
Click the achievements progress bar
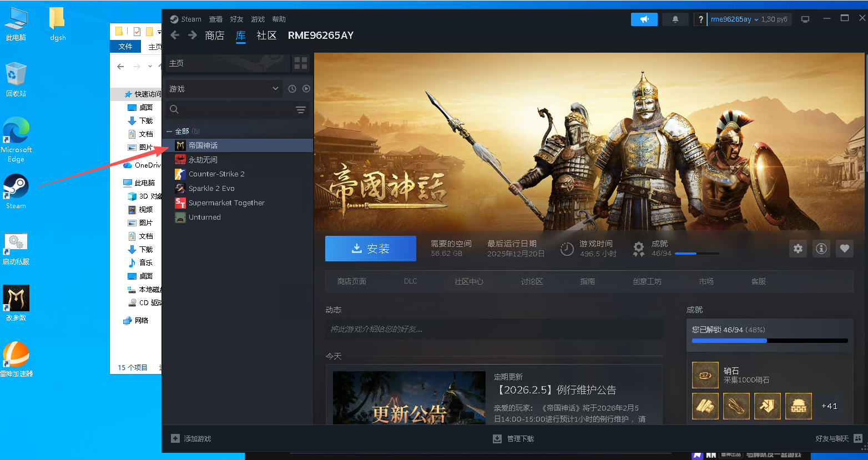[x=769, y=341]
